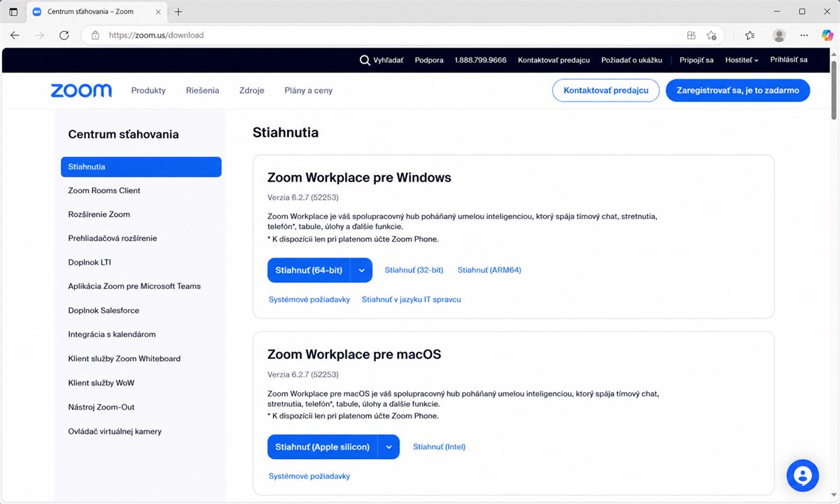Open macOS Systémové požiadavky link
Screen dimensions: 840x504
pos(309,476)
